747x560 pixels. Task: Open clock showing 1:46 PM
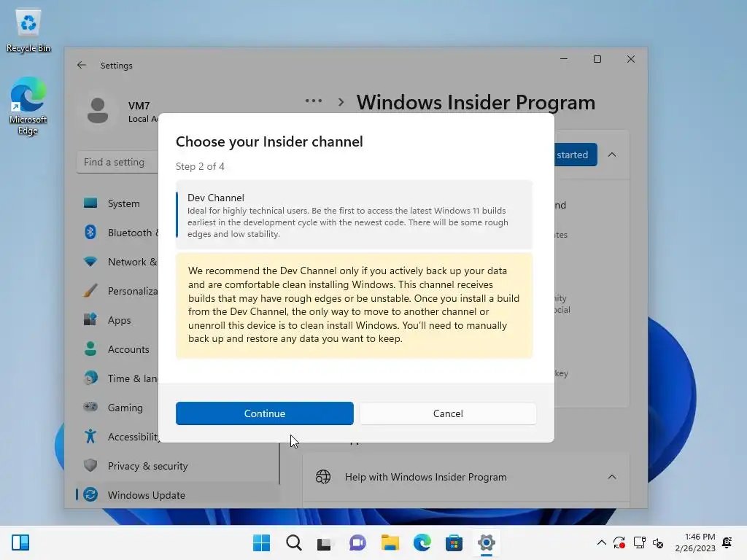[695, 542]
